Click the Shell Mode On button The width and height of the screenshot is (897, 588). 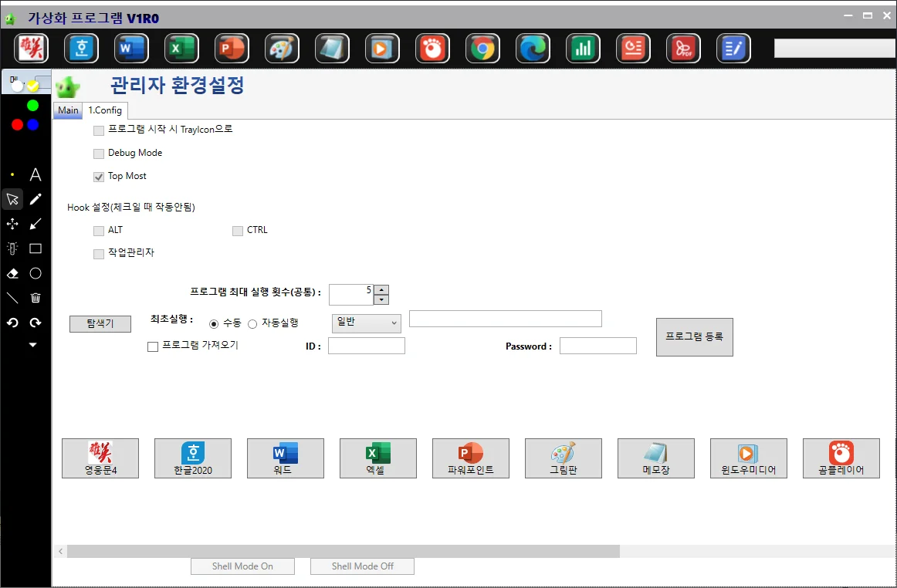(x=242, y=566)
